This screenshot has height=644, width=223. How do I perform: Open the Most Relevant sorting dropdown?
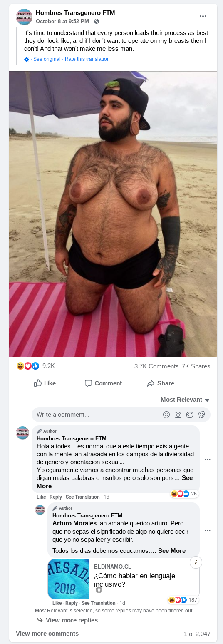tap(185, 400)
